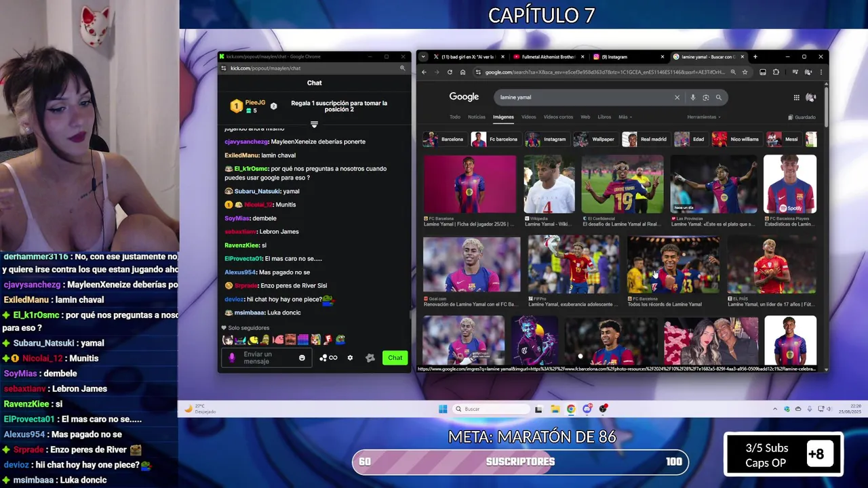This screenshot has height=488, width=868.
Task: Expand the tab search chevron in Chrome
Action: pyautogui.click(x=423, y=57)
